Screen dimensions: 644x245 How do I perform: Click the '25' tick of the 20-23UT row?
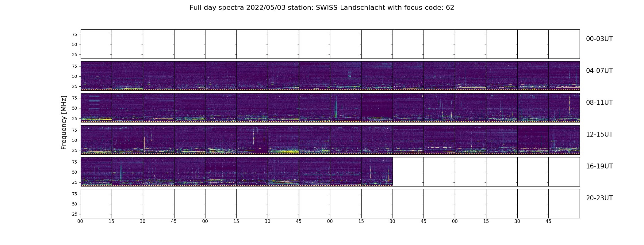(75, 214)
